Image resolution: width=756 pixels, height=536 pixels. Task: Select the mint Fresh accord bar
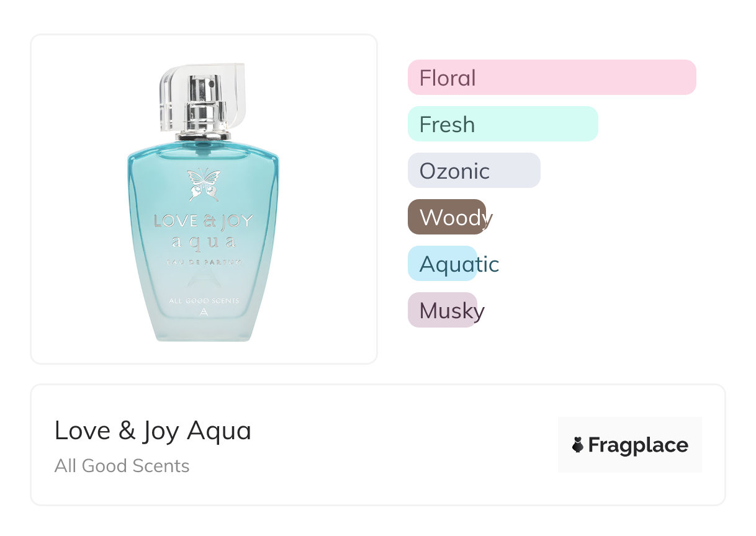tap(503, 124)
